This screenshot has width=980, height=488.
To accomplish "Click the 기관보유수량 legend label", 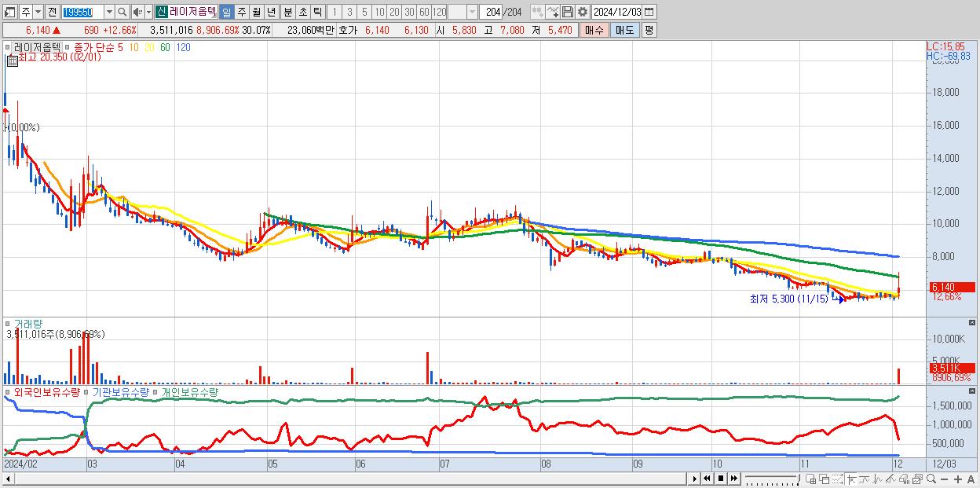I will (x=121, y=391).
